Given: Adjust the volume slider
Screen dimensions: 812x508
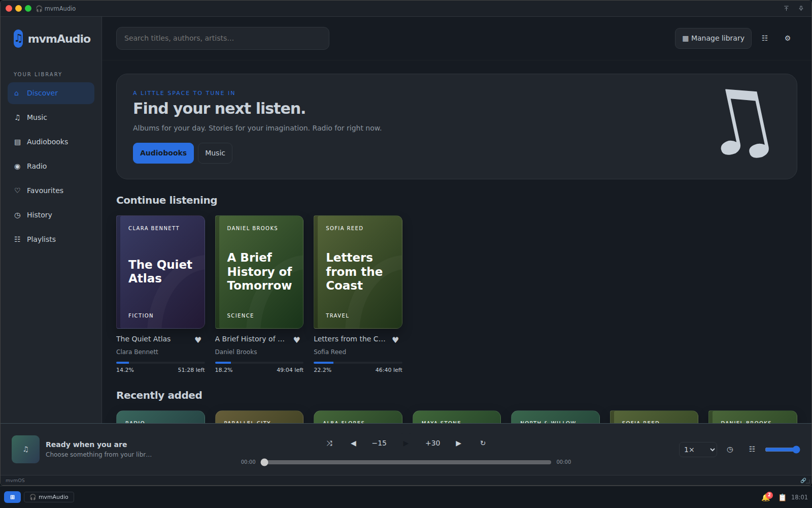Looking at the screenshot, I should pos(782,450).
